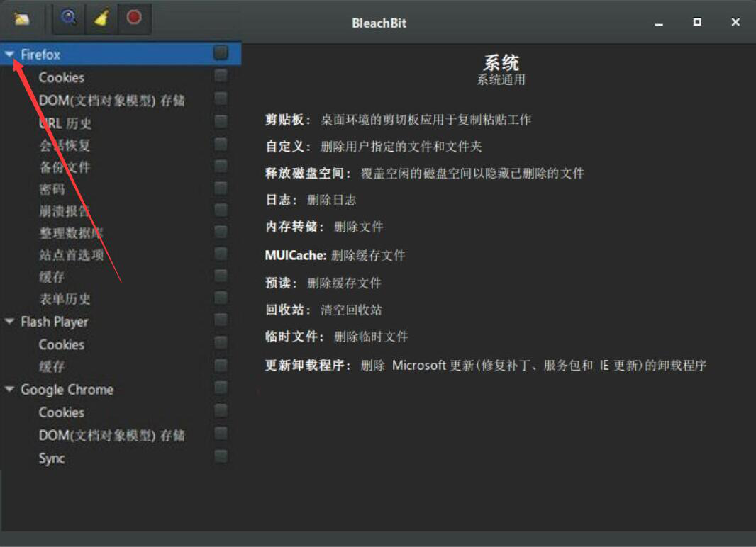This screenshot has height=547, width=756.
Task: Click the shred files toolbar icon
Action: (x=22, y=19)
